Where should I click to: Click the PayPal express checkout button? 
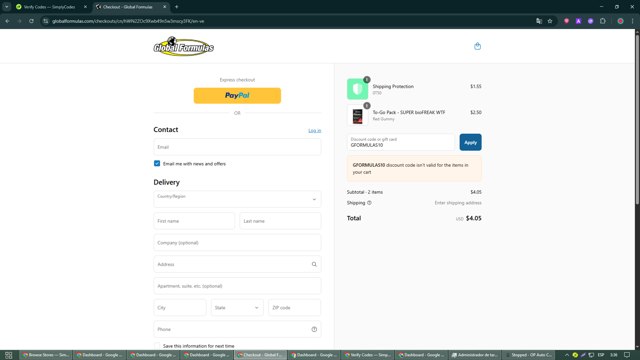pyautogui.click(x=237, y=96)
